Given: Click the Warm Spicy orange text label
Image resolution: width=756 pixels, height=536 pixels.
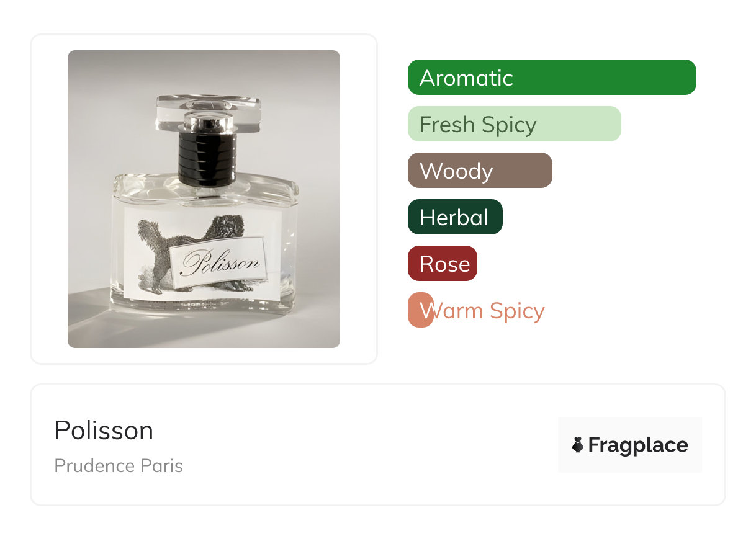Looking at the screenshot, I should tap(482, 311).
